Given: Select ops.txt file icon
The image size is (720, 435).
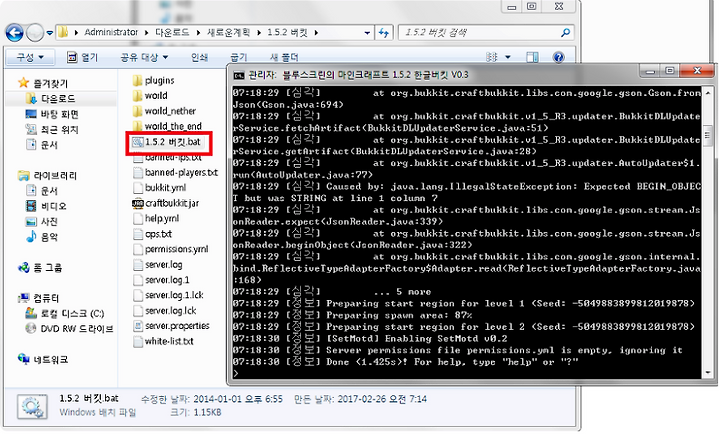Looking at the screenshot, I should click(x=138, y=234).
